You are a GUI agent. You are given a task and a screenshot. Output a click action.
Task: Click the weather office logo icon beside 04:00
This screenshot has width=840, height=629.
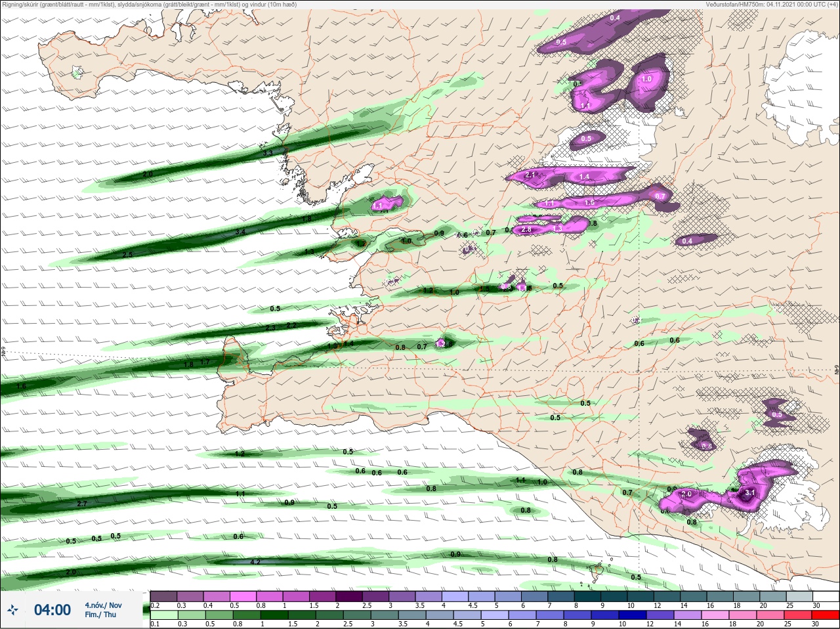coord(13,610)
